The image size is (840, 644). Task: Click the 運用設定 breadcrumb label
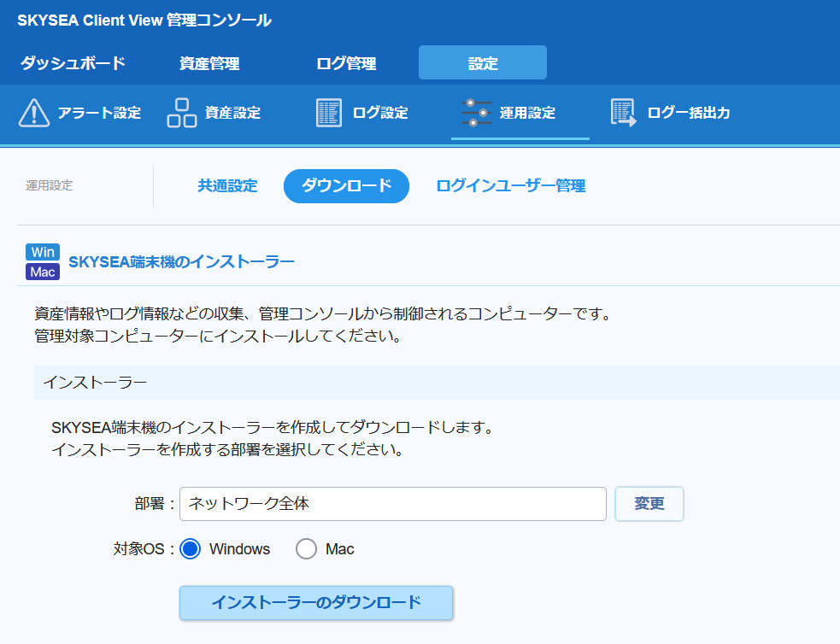pyautogui.click(x=50, y=185)
